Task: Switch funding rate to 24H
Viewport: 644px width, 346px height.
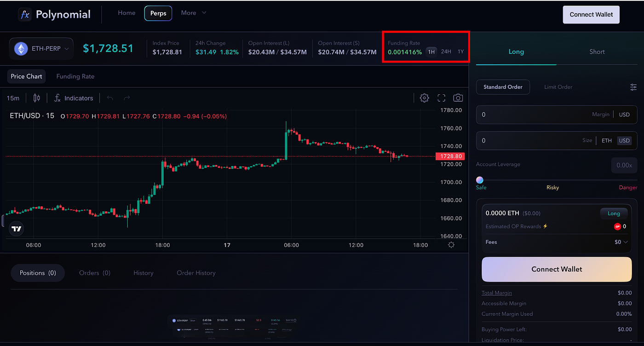Action: (445, 52)
